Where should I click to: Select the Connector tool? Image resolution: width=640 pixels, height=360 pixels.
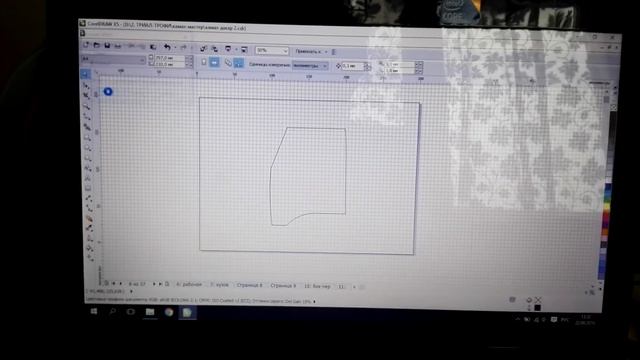[x=89, y=208]
